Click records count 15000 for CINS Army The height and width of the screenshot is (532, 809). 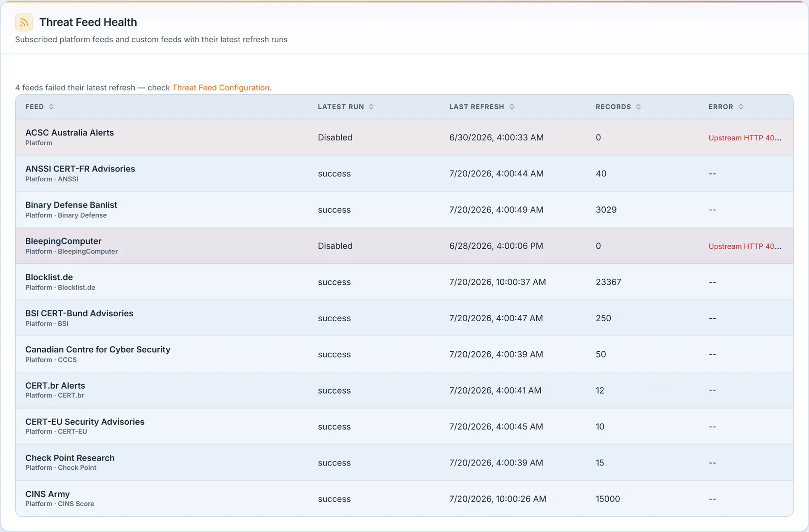pyautogui.click(x=608, y=499)
